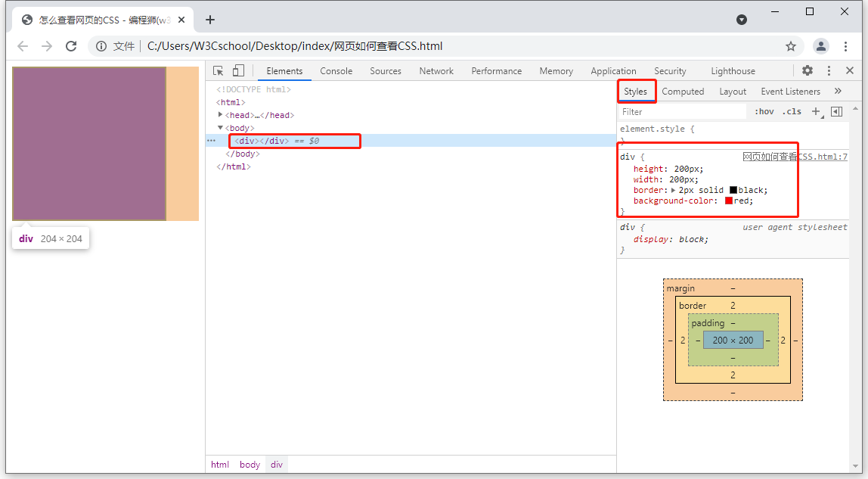Click the computed styles sidebar toggle icon
868x479 pixels.
coord(836,112)
